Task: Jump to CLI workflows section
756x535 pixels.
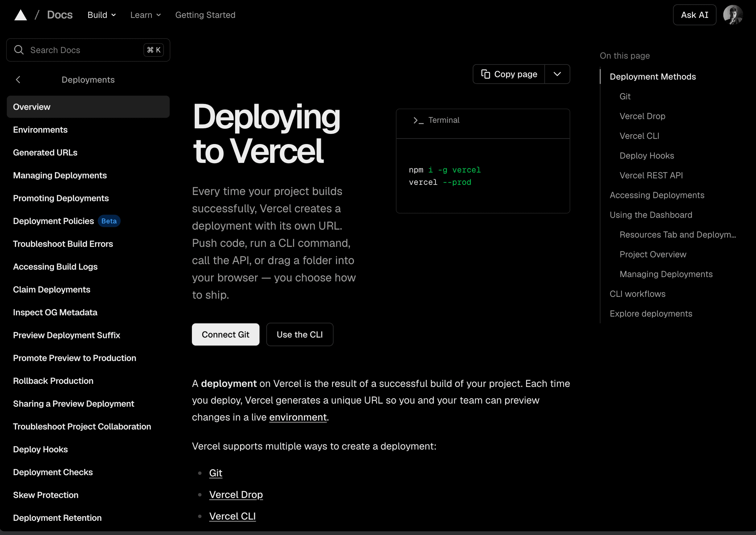Action: coord(637,294)
